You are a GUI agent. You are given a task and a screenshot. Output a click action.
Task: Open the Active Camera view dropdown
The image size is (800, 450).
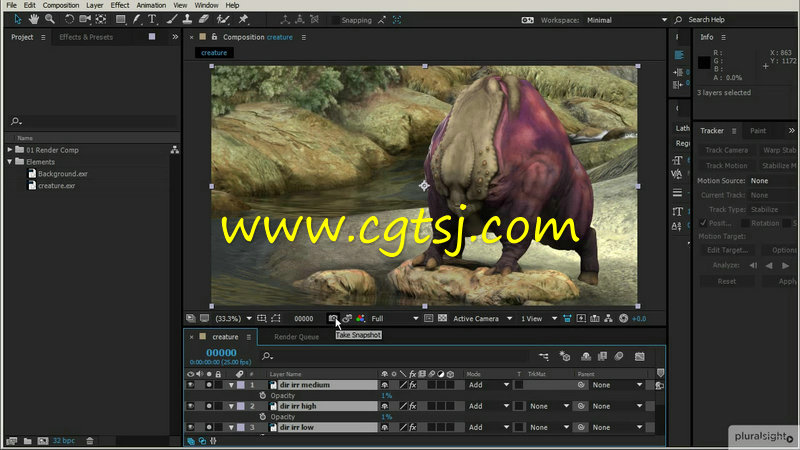click(x=482, y=318)
